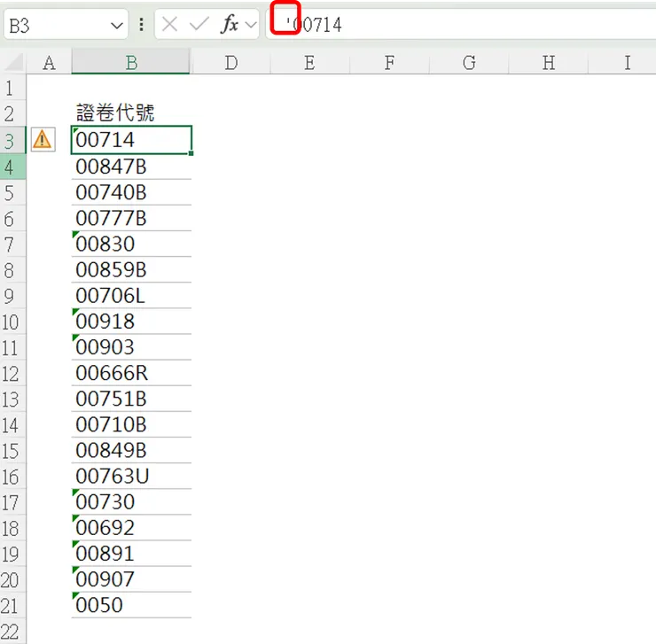Click the error warning icon beside cell B3
This screenshot has height=644, width=656.
tap(43, 140)
